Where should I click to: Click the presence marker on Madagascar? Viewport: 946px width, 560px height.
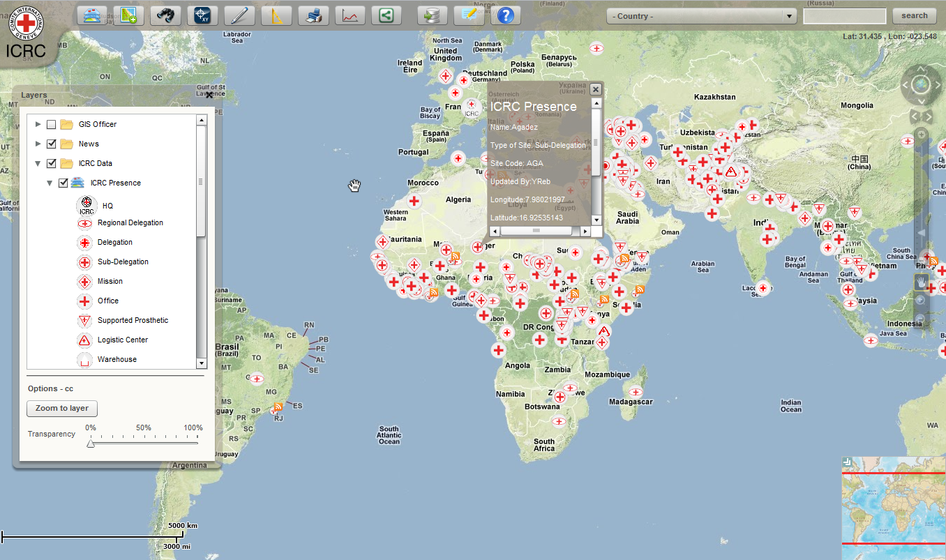click(635, 392)
